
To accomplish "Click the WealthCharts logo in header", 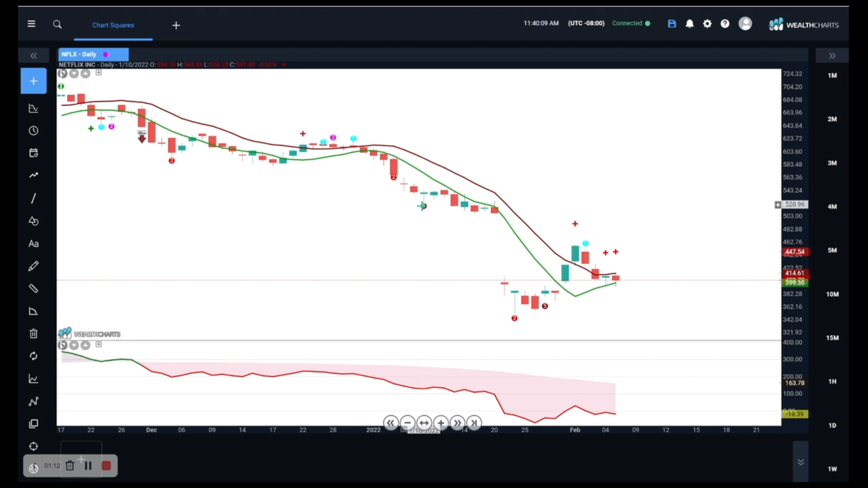I will [x=804, y=24].
